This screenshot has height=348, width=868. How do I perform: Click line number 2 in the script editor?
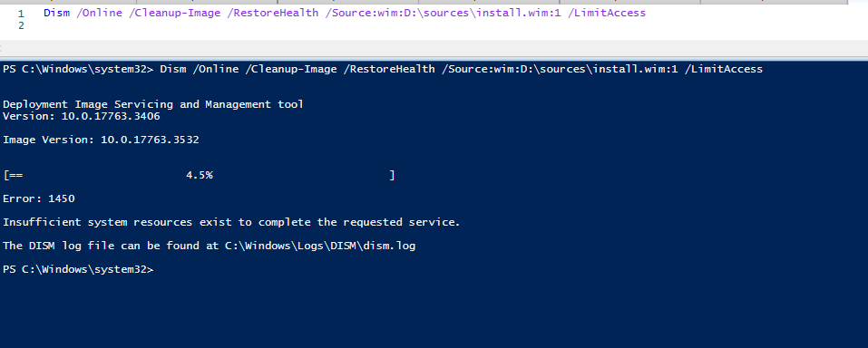click(21, 25)
